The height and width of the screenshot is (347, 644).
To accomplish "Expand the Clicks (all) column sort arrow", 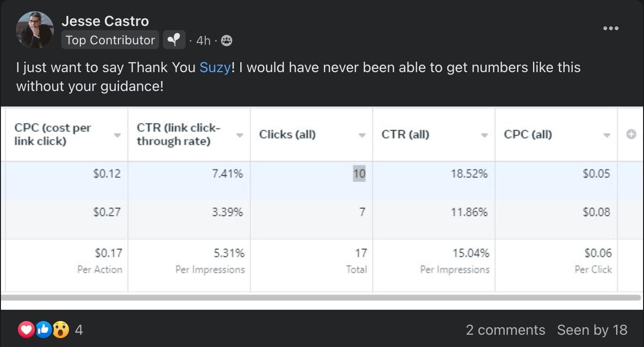I will tap(362, 135).
